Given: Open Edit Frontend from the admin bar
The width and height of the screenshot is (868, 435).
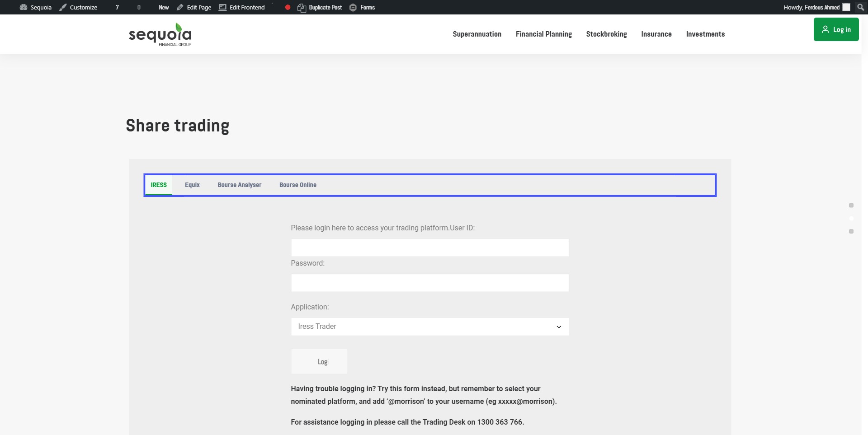Looking at the screenshot, I should click(x=242, y=7).
